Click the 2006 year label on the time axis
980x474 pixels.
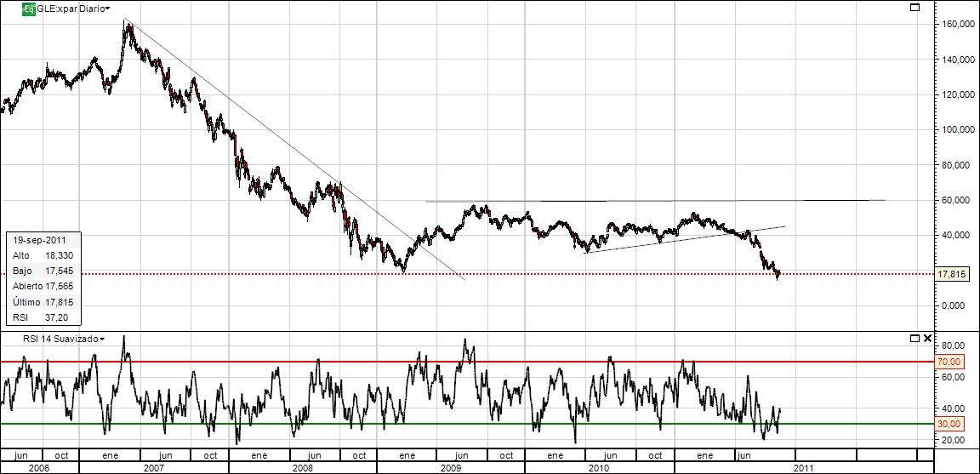click(x=39, y=467)
